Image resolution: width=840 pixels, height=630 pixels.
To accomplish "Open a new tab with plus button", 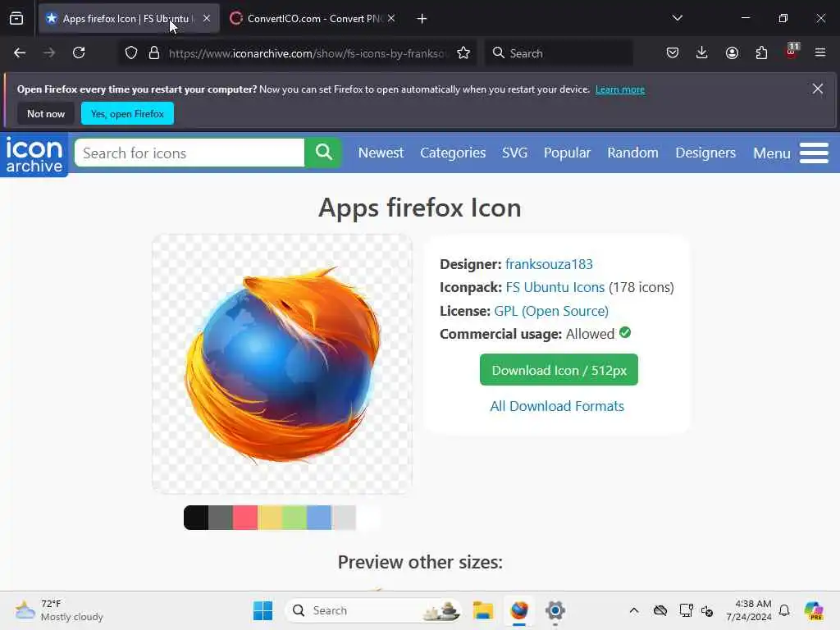I will click(422, 19).
